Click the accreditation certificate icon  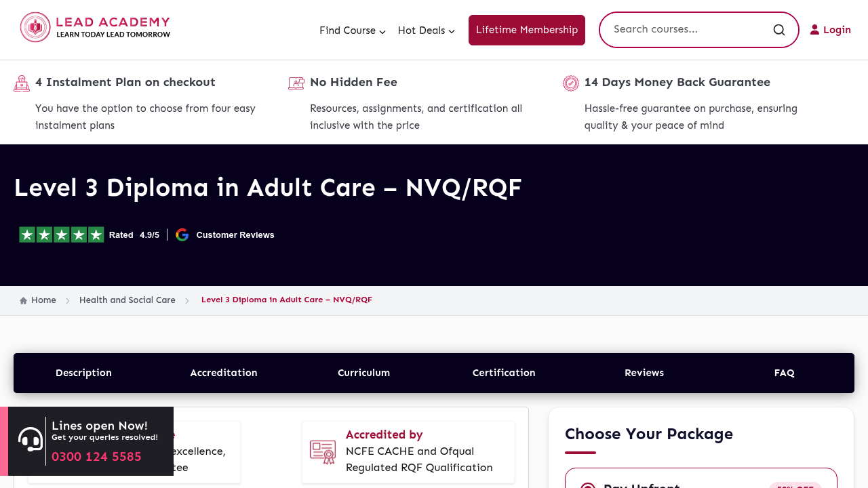tap(323, 452)
